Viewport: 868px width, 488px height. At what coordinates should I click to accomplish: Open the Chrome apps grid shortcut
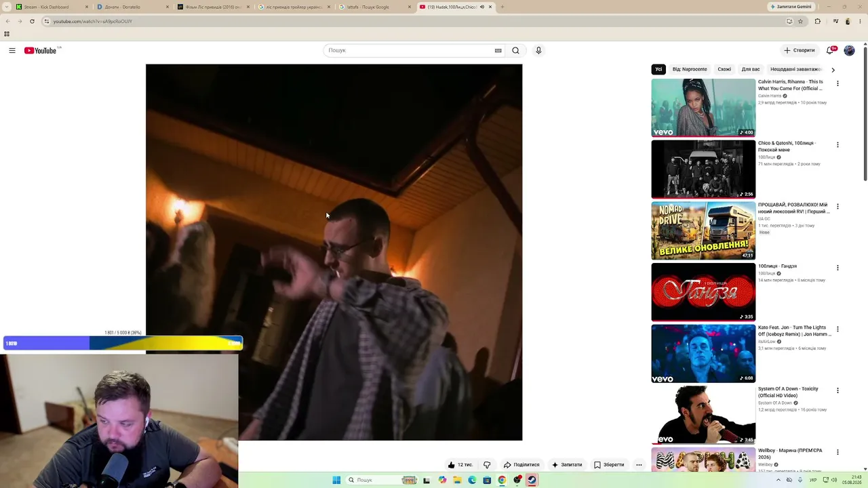pyautogui.click(x=7, y=34)
